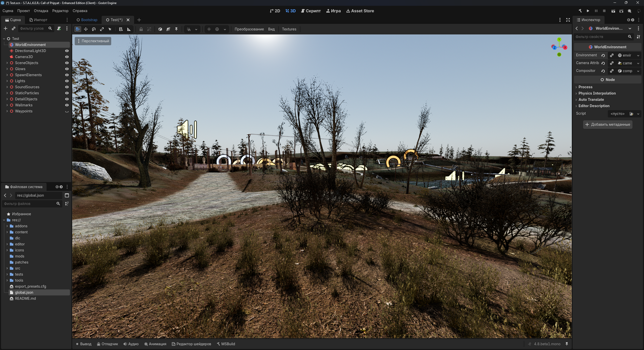This screenshot has height=350, width=644.
Task: Open the Отладка menu
Action: (x=41, y=11)
